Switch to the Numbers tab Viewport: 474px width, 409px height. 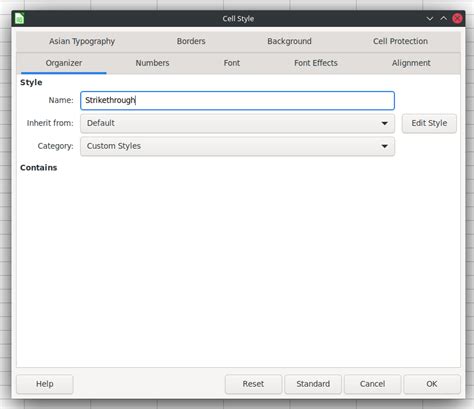pos(152,63)
